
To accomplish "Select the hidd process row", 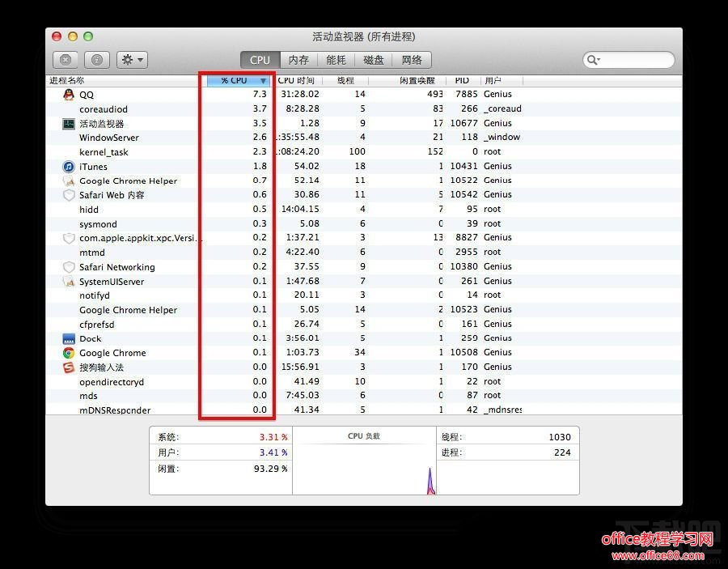I will pos(363,210).
